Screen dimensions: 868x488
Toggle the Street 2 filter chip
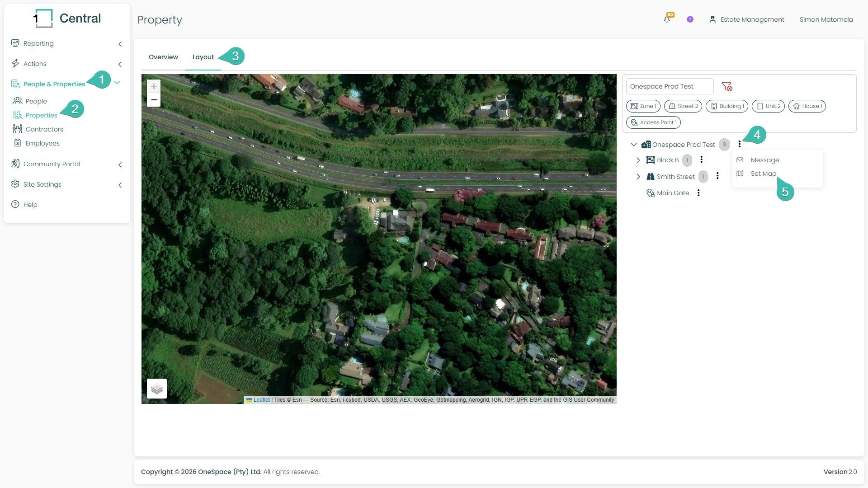683,106
